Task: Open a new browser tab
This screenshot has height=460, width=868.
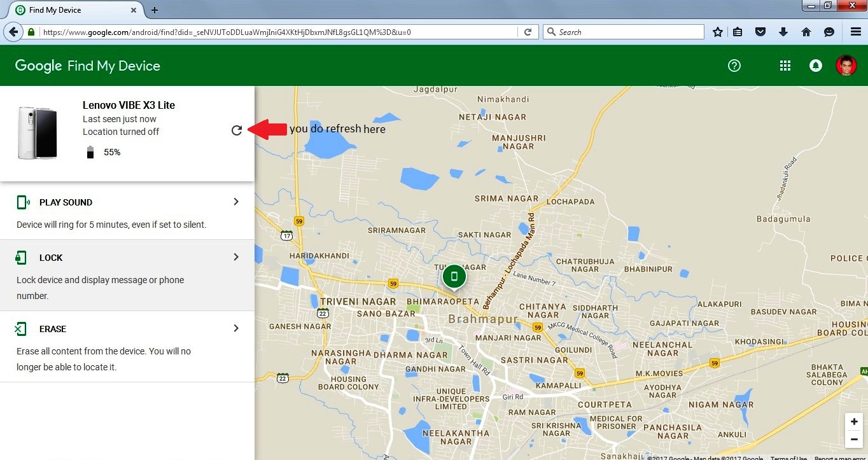Action: point(154,10)
